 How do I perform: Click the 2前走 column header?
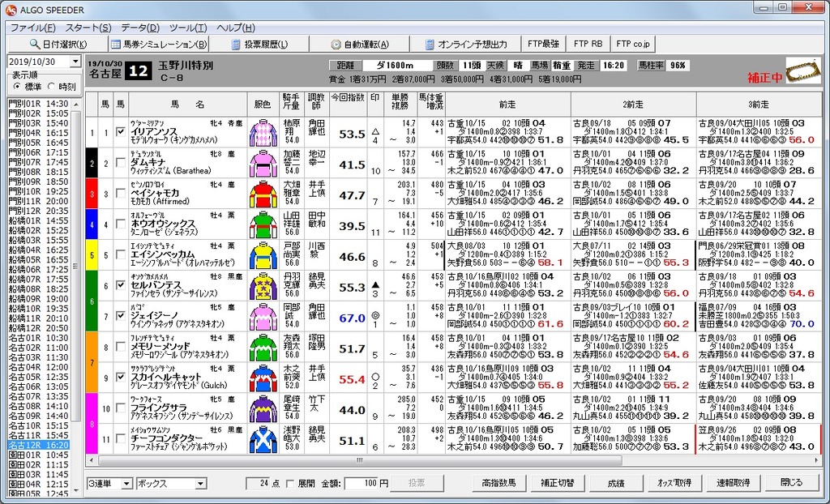point(634,105)
